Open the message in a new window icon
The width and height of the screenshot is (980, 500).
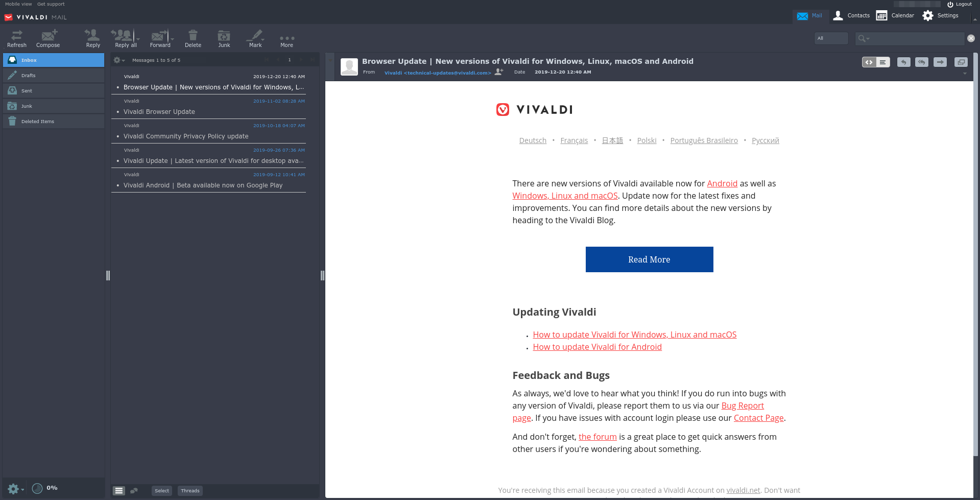961,62
